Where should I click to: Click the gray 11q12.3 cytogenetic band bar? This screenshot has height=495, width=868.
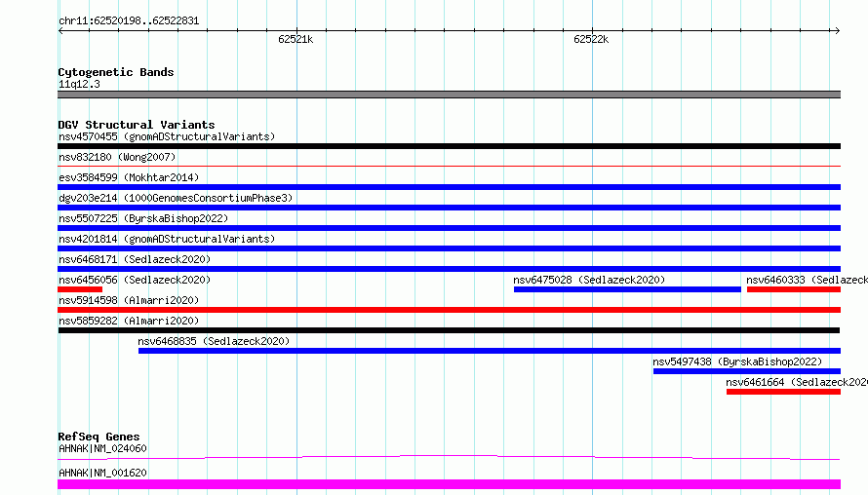[x=449, y=95]
